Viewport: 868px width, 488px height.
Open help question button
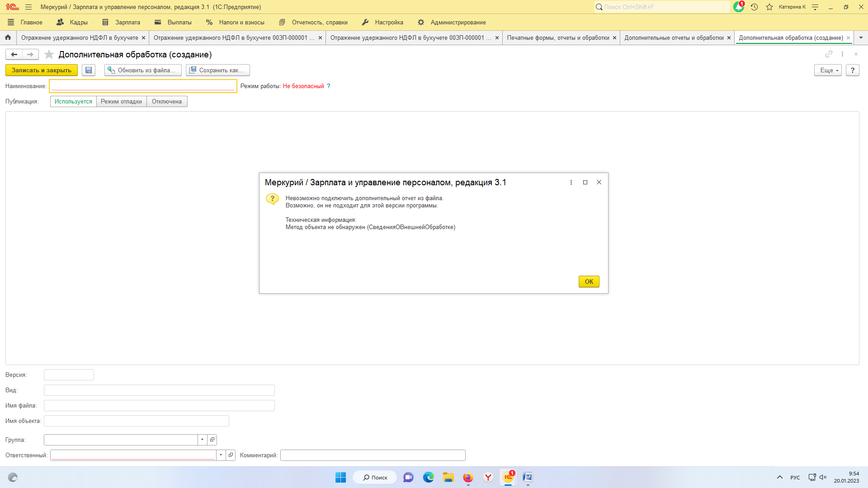click(x=853, y=70)
